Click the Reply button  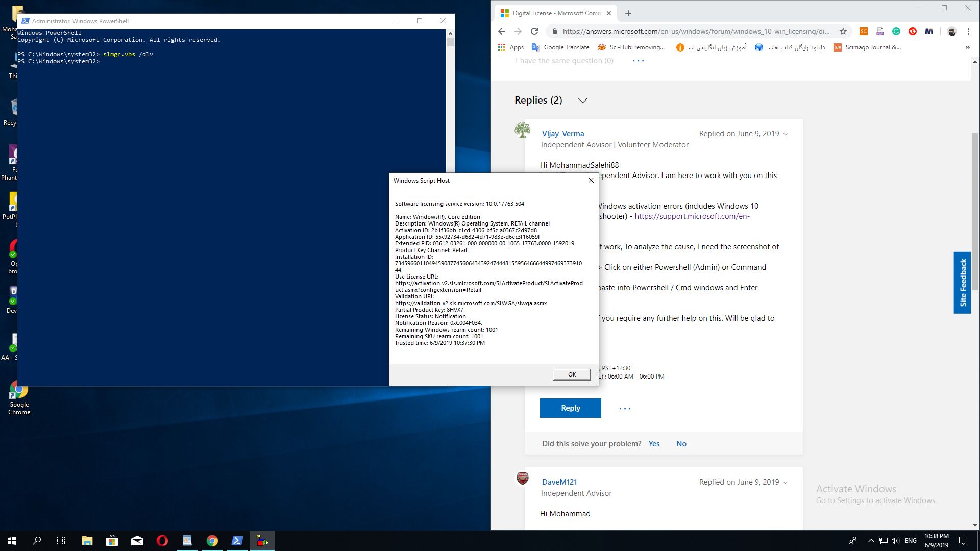click(x=571, y=408)
